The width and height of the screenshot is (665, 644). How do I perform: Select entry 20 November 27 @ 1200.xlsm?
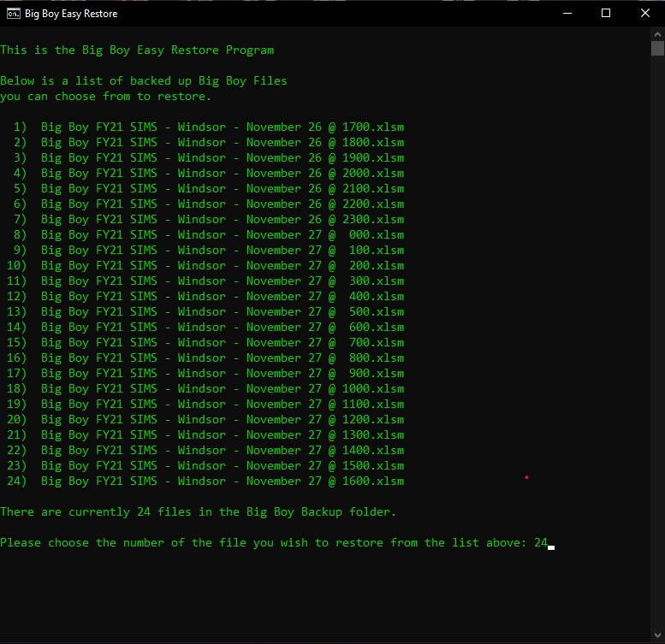pos(205,419)
